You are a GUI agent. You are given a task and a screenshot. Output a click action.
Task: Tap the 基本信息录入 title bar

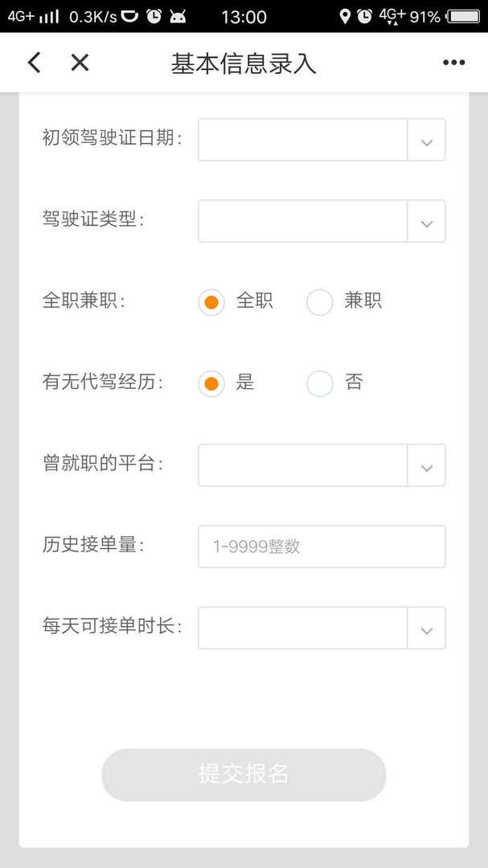[x=244, y=62]
